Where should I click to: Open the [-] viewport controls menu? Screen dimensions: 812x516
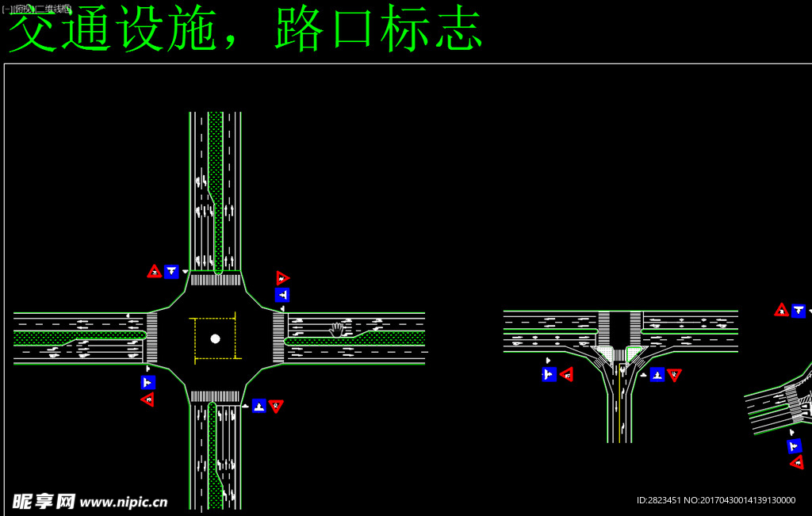pos(6,9)
